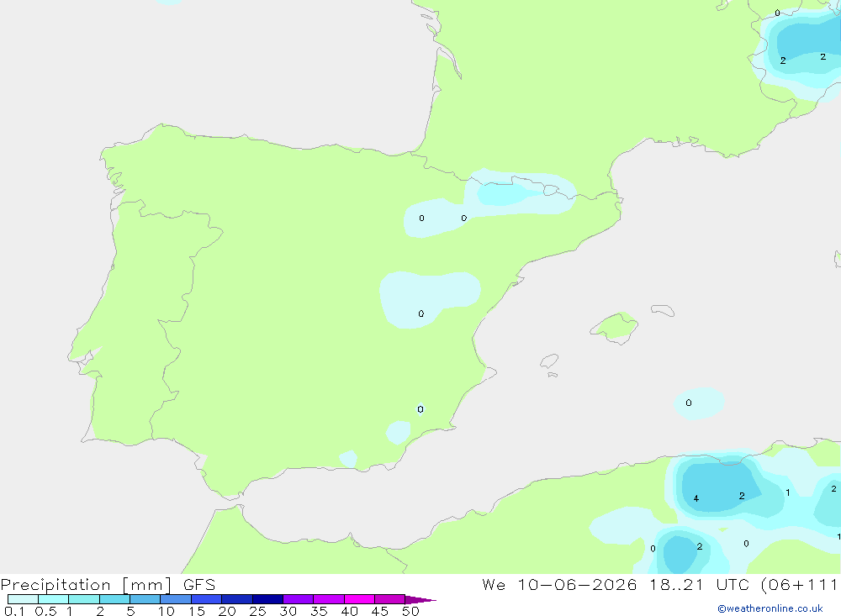Click the '0.5' legend scale label
This screenshot has width=841, height=616.
click(x=45, y=611)
